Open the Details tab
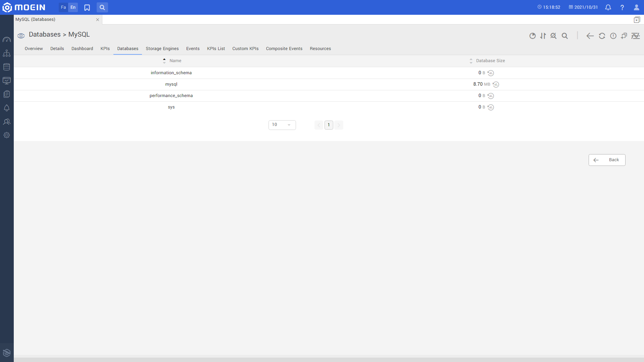This screenshot has height=362, width=644. point(57,49)
